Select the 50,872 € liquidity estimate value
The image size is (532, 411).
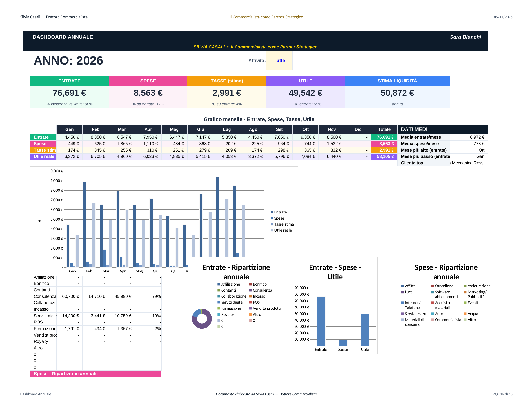(397, 93)
